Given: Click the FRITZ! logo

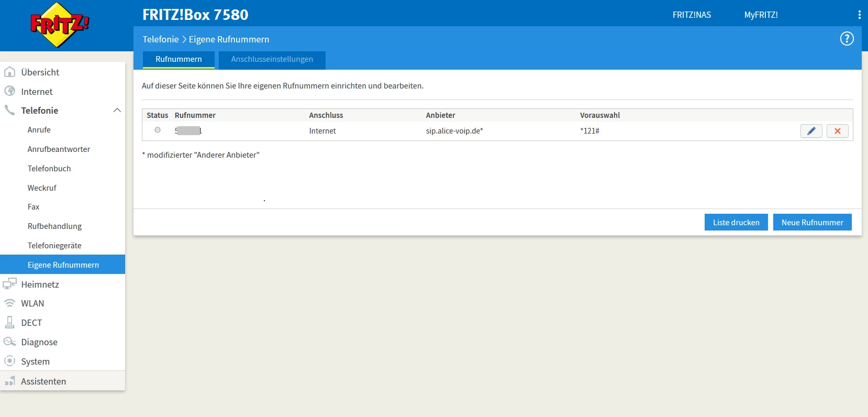Looking at the screenshot, I should 60,25.
